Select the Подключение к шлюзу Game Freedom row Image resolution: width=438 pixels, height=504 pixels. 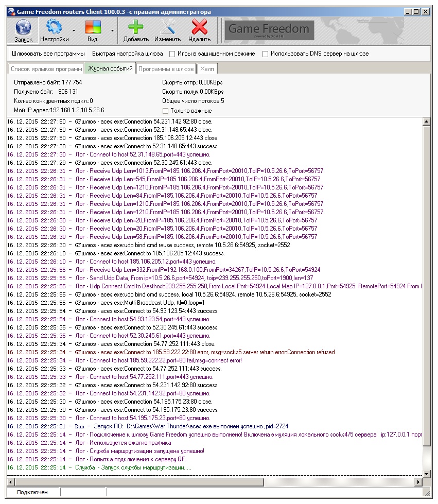[215, 435]
